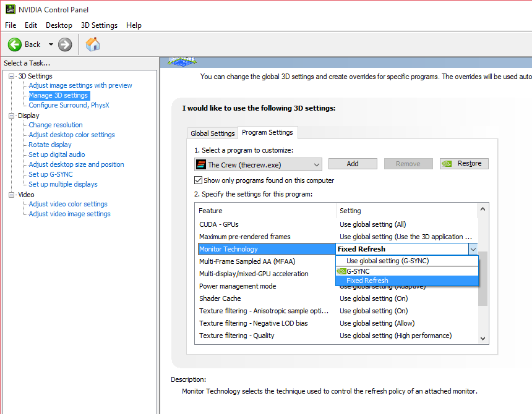This screenshot has height=414, width=532.
Task: Click the green Back arrow icon
Action: coord(15,44)
